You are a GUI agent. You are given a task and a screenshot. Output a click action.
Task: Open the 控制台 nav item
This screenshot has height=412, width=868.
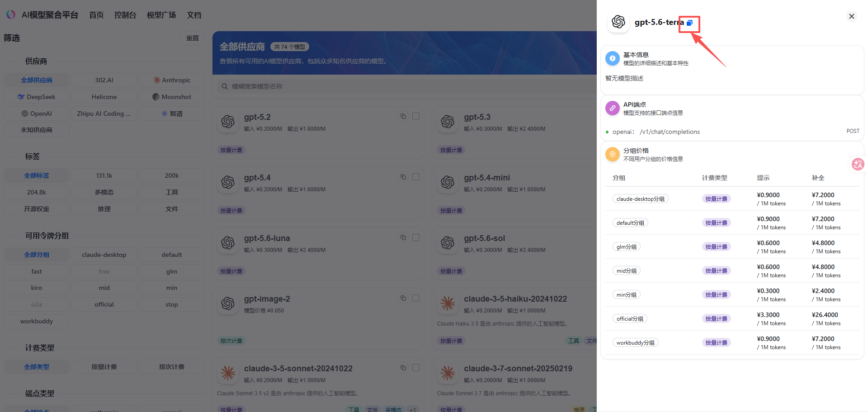tap(125, 15)
